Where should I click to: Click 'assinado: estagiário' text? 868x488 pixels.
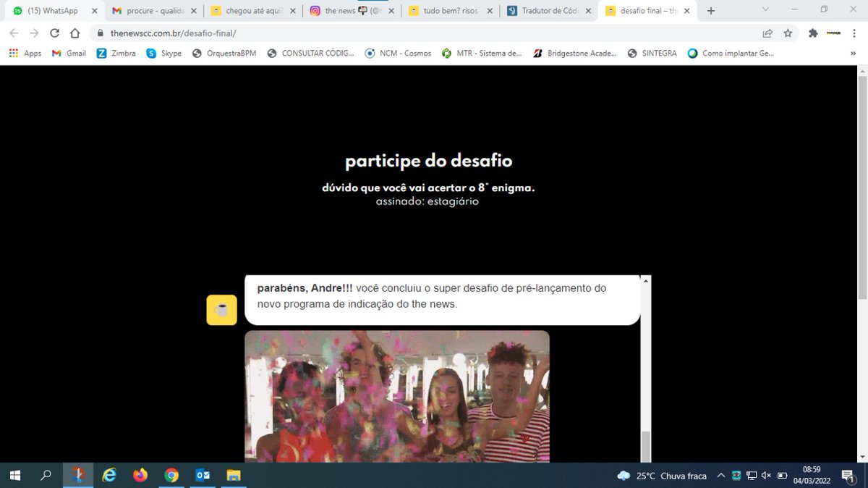point(427,201)
